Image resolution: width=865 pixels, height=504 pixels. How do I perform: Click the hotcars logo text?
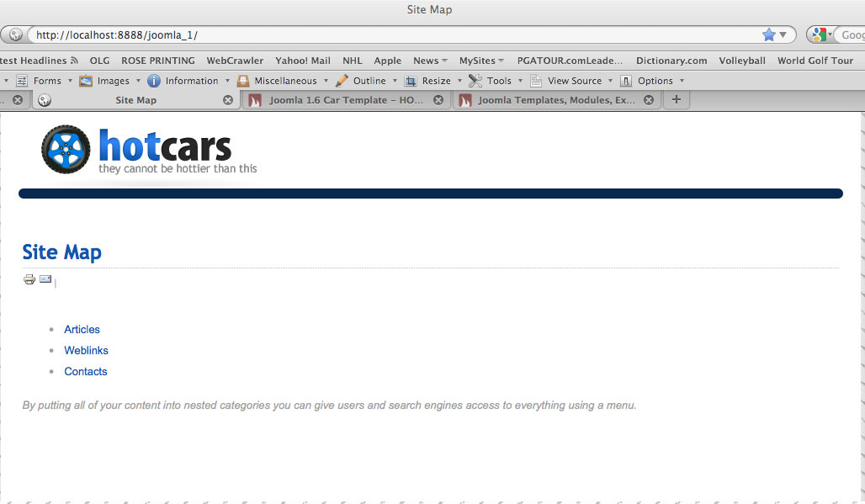click(x=165, y=146)
